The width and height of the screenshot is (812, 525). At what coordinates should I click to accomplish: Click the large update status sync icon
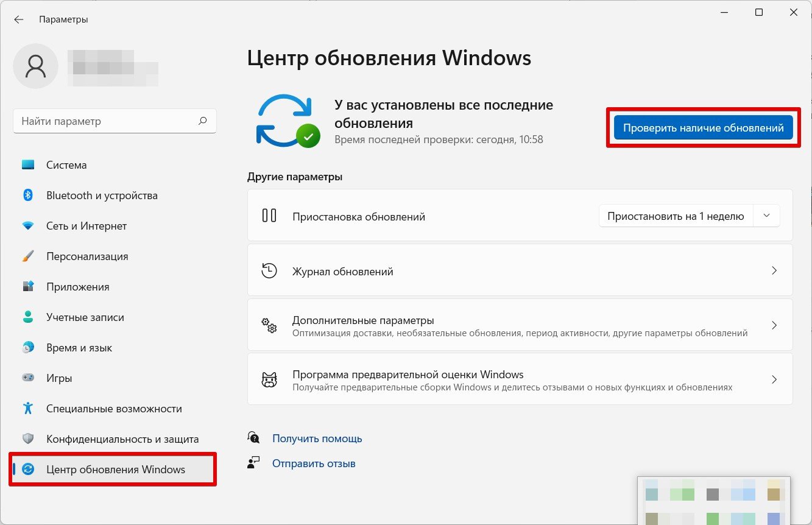pos(287,121)
